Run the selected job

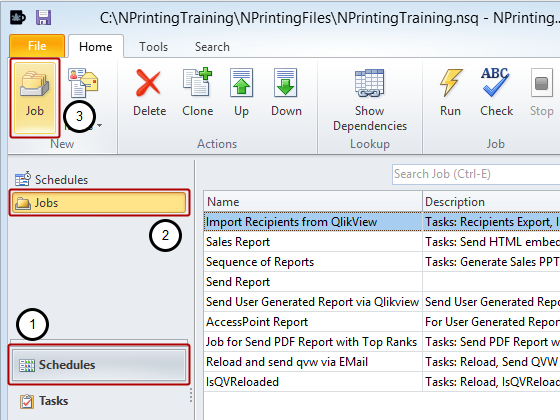coord(450,93)
